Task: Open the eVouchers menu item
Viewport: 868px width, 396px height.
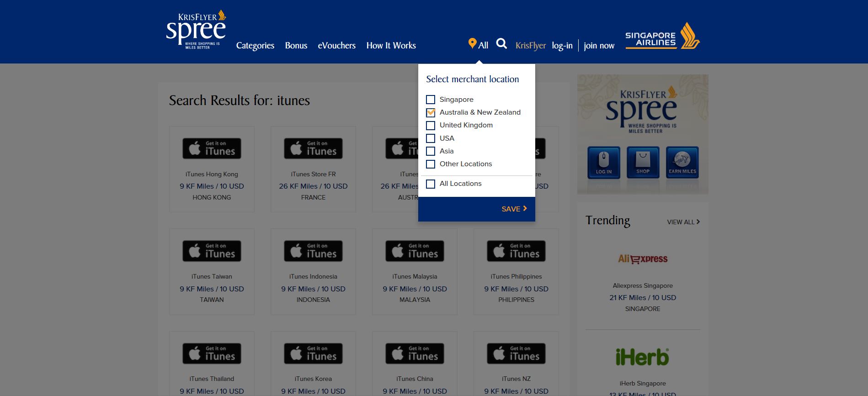Action: [x=337, y=45]
